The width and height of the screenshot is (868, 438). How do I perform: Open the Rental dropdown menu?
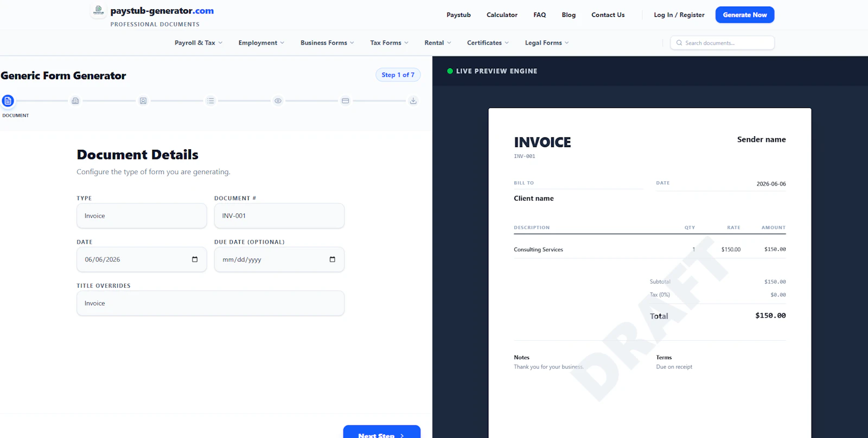pos(437,43)
